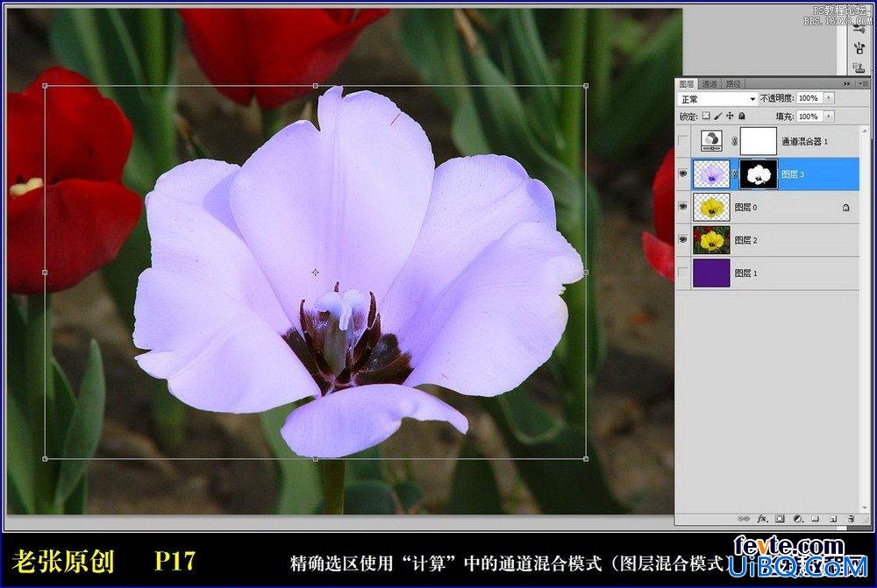Hide 图层 0 using its eye icon
The width and height of the screenshot is (877, 588).
(683, 207)
